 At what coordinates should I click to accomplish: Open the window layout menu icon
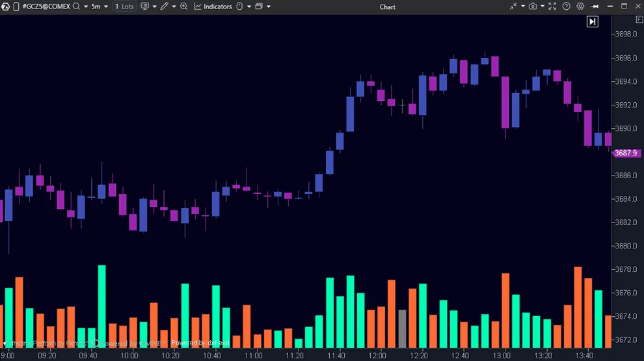click(258, 7)
